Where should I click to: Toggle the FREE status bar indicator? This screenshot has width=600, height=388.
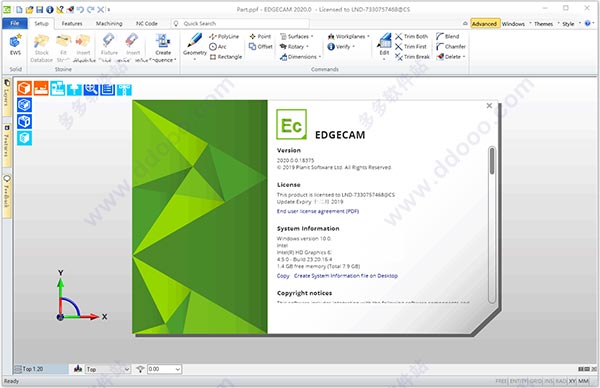pos(501,381)
